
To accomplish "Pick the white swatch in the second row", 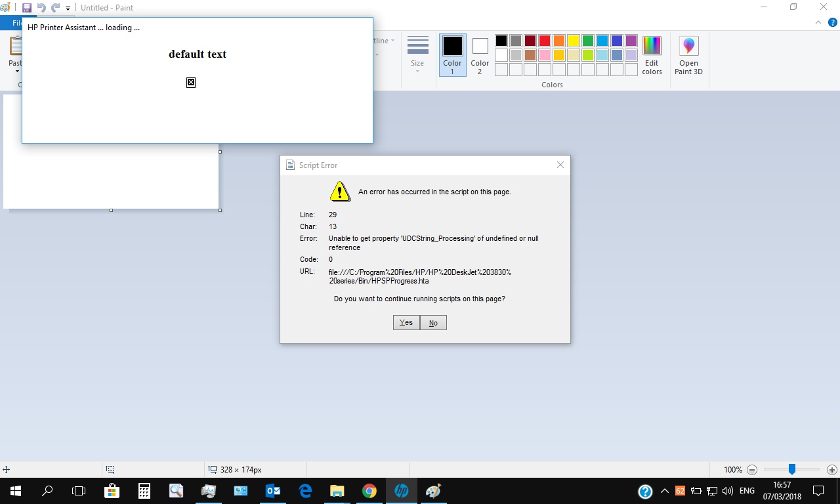I will coord(501,55).
